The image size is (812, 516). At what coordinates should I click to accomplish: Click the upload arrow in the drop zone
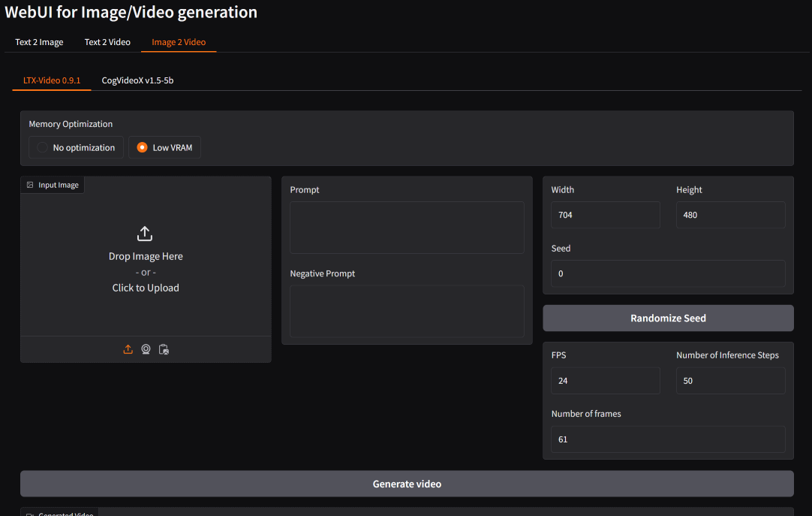(145, 234)
